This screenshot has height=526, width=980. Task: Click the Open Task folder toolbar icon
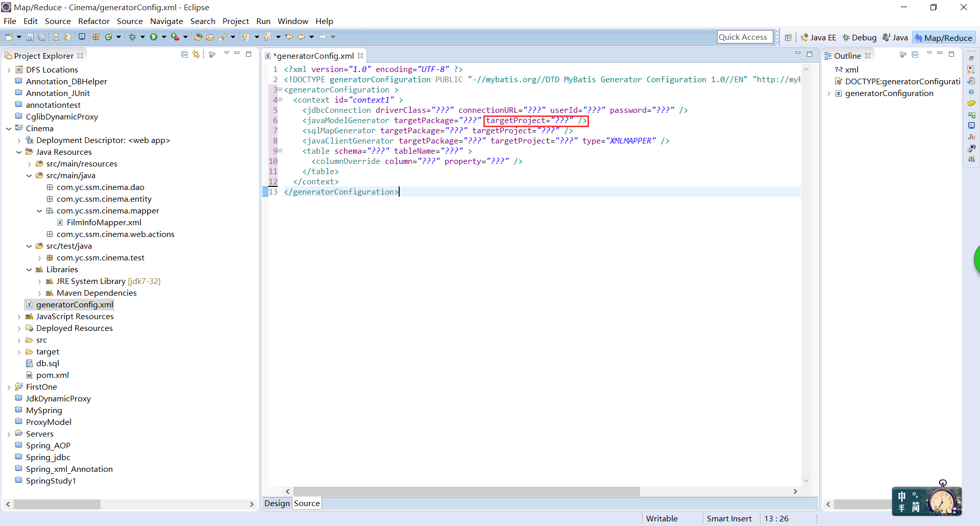[x=210, y=37]
